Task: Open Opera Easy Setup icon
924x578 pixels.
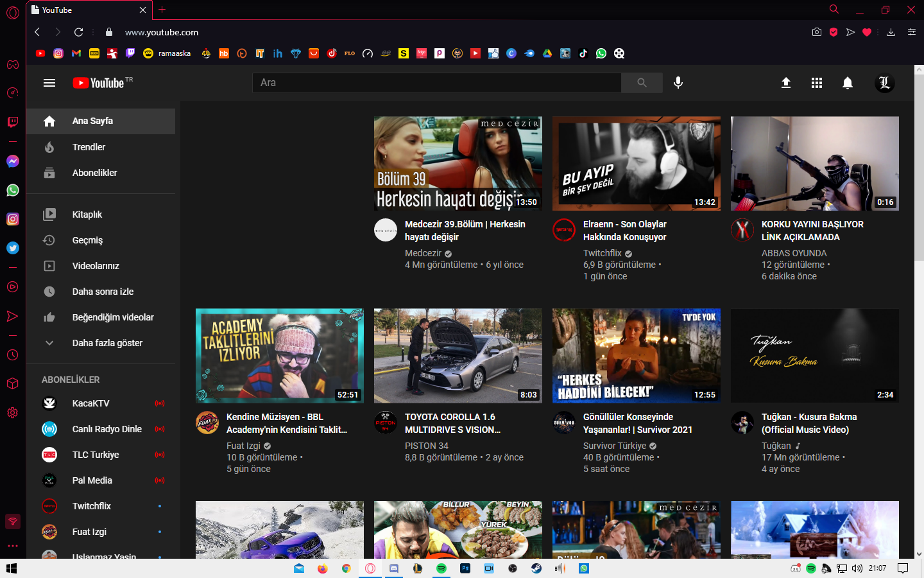Action: click(912, 32)
